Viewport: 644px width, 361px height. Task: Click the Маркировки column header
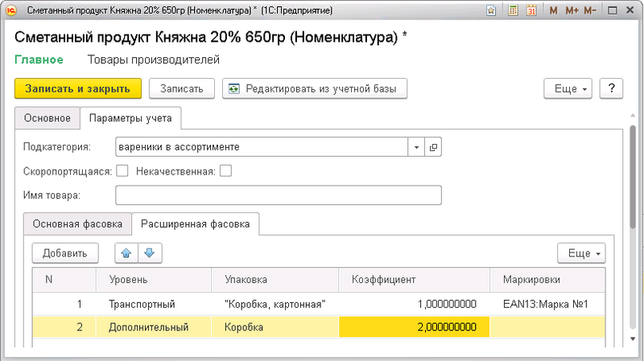(x=547, y=280)
